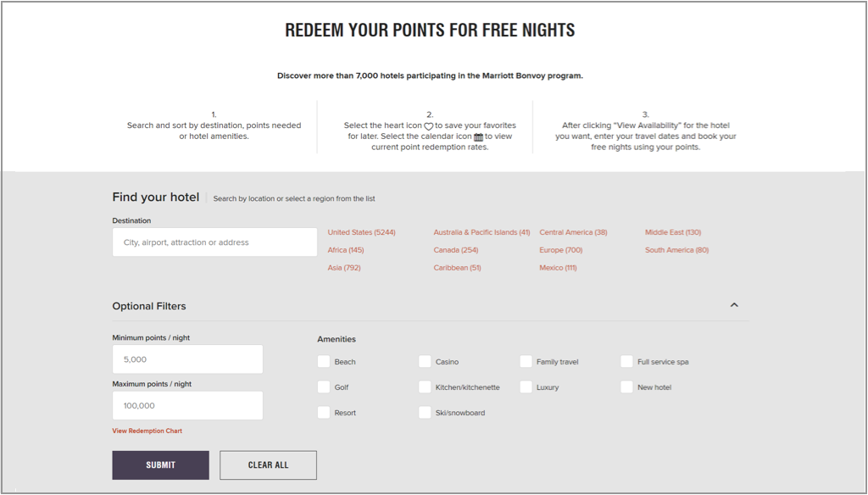Focus the Minimum points per night field
This screenshot has height=495, width=868.
[187, 359]
